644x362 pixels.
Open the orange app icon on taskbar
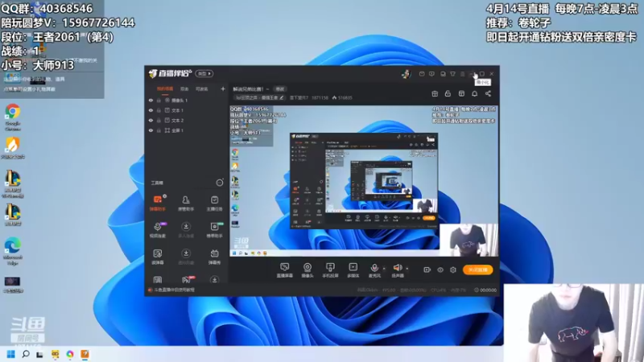[x=85, y=354]
